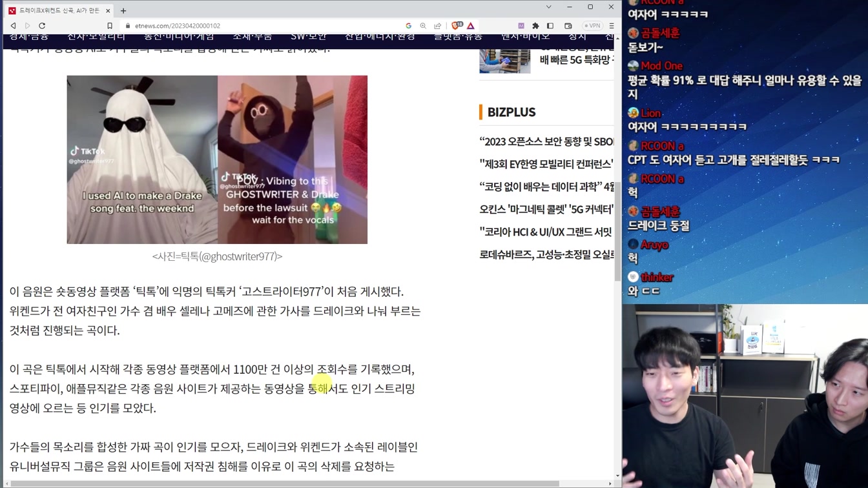Image resolution: width=868 pixels, height=488 pixels.
Task: Open a new browser tab
Action: click(123, 10)
